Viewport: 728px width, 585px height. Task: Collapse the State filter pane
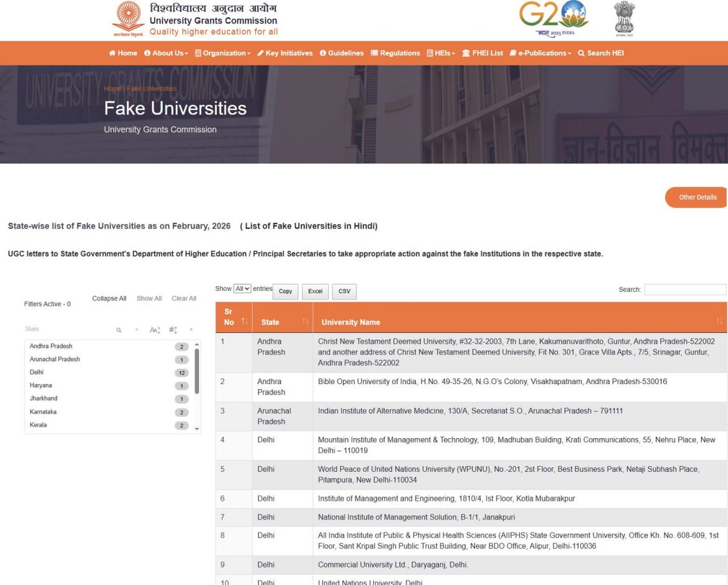click(191, 330)
